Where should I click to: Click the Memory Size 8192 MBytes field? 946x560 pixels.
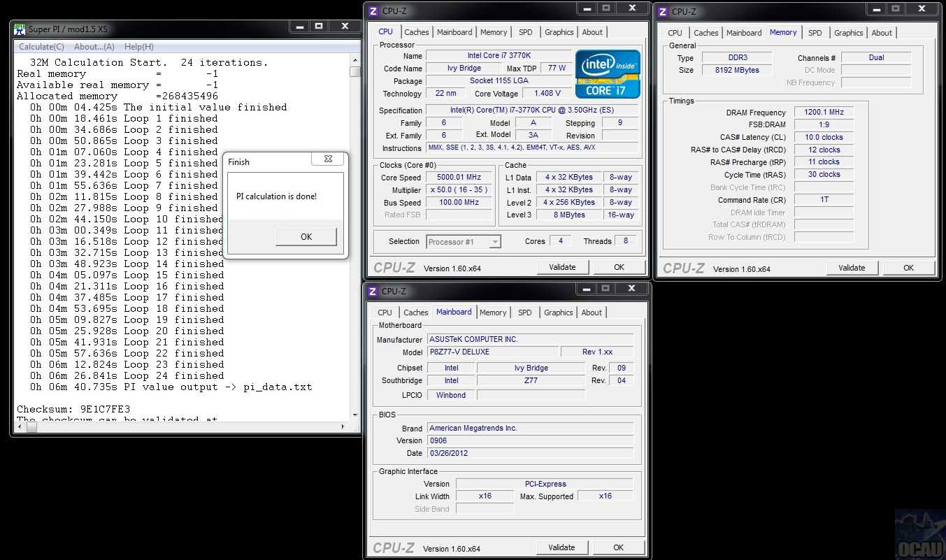[737, 70]
